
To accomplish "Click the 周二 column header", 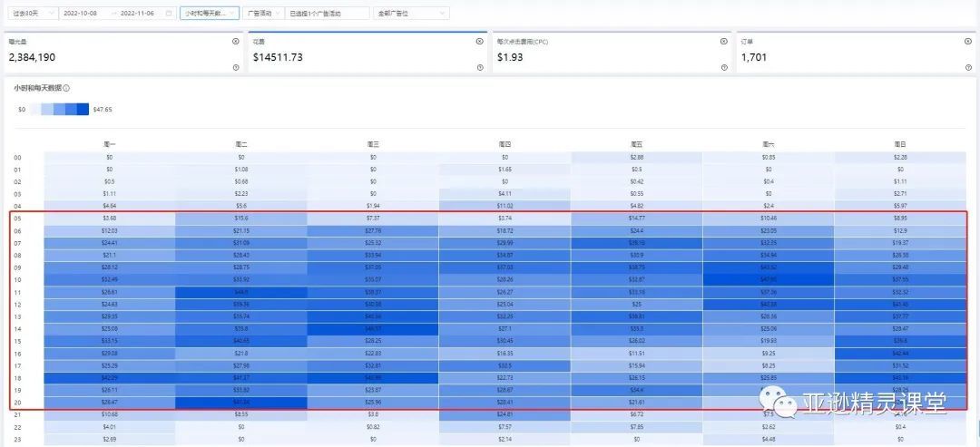I will click(x=241, y=144).
